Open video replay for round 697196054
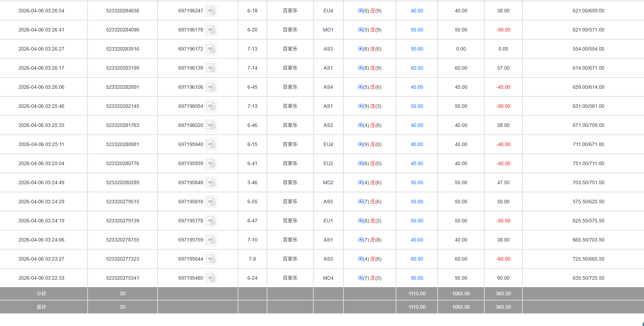This screenshot has height=326, width=644. click(x=211, y=106)
